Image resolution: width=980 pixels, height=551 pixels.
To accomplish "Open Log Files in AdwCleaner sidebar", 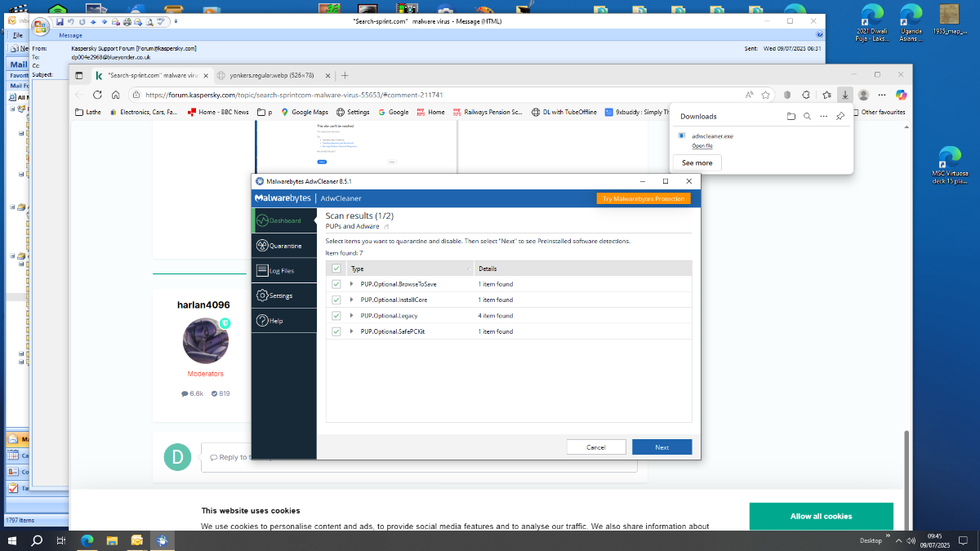I will click(x=283, y=271).
